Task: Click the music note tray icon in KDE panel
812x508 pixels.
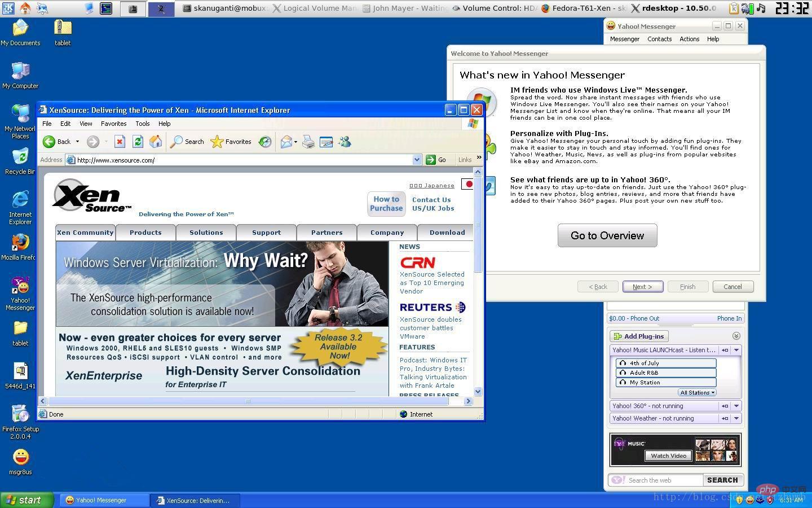Action: point(761,8)
